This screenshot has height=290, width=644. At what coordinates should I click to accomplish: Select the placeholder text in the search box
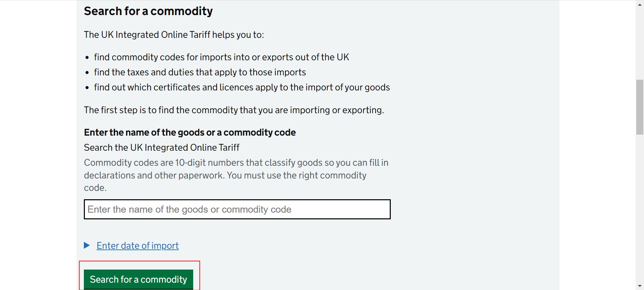tap(190, 209)
